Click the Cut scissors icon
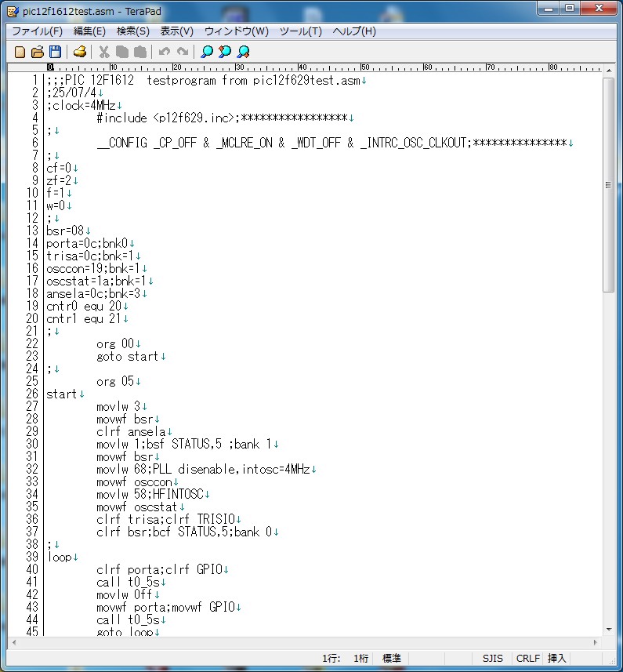The image size is (623, 672). pyautogui.click(x=103, y=52)
